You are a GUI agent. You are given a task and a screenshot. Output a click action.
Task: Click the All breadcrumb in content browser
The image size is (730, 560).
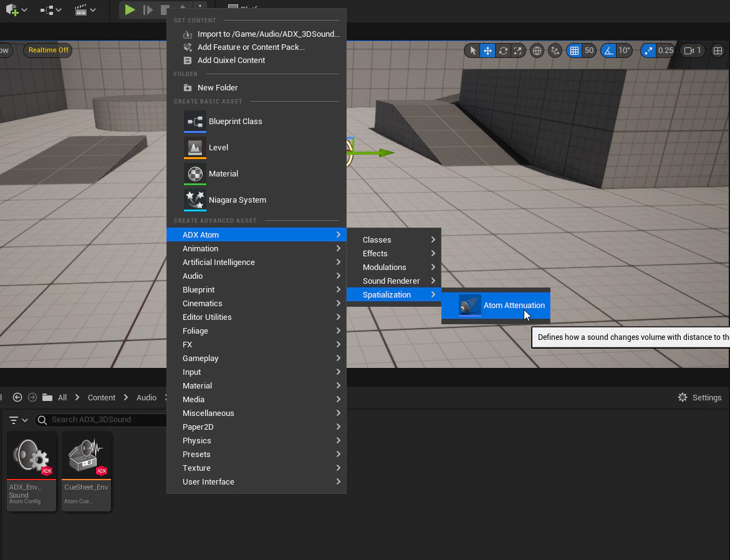click(x=62, y=397)
